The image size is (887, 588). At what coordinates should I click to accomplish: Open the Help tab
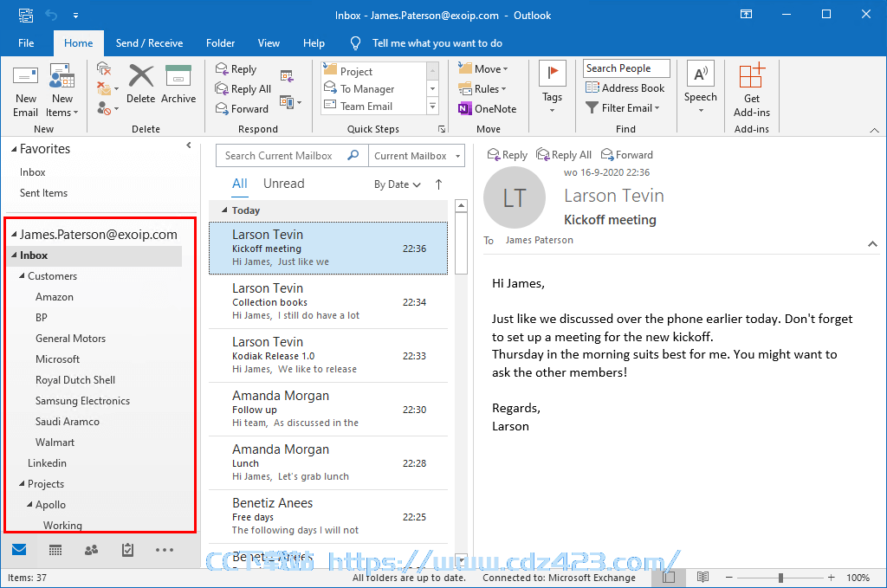click(x=314, y=43)
